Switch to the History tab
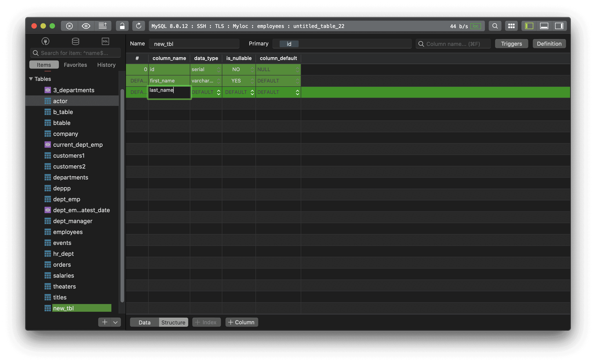The width and height of the screenshot is (596, 364). click(106, 65)
